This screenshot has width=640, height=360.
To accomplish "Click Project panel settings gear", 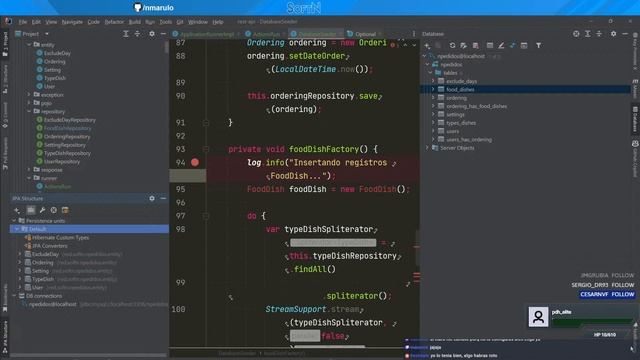I will 152,34.
